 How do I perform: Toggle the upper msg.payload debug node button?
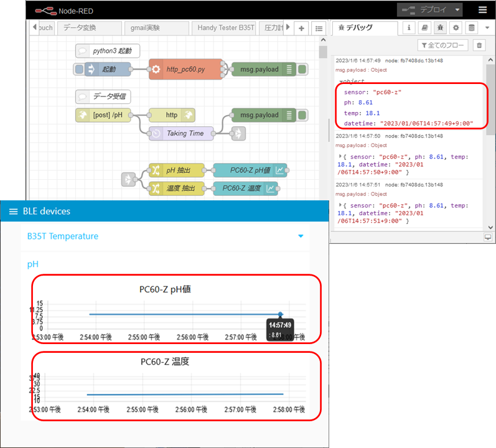(302, 69)
